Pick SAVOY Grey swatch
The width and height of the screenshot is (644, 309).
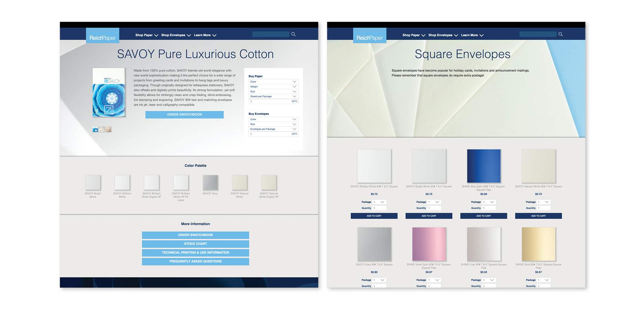[210, 182]
